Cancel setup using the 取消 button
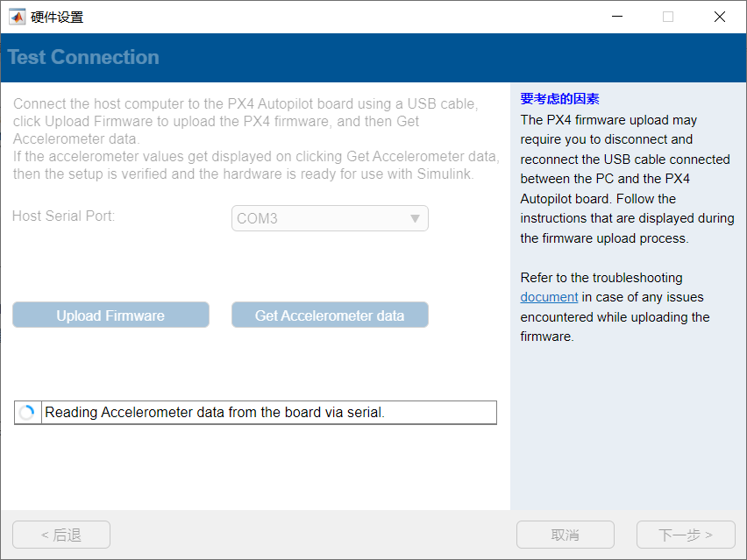The image size is (747, 560). point(566,535)
